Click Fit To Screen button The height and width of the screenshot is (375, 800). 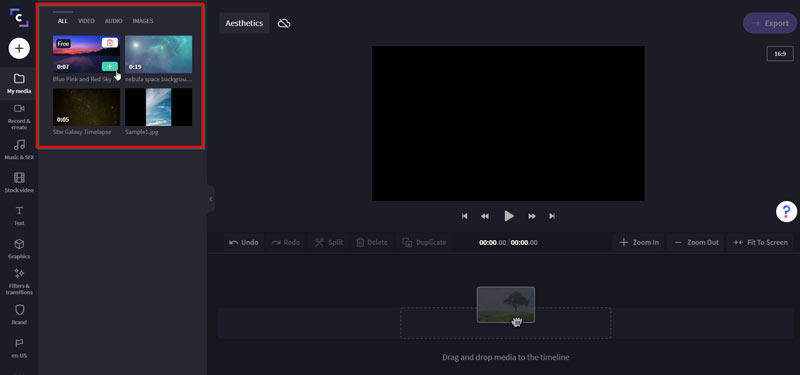coord(760,242)
